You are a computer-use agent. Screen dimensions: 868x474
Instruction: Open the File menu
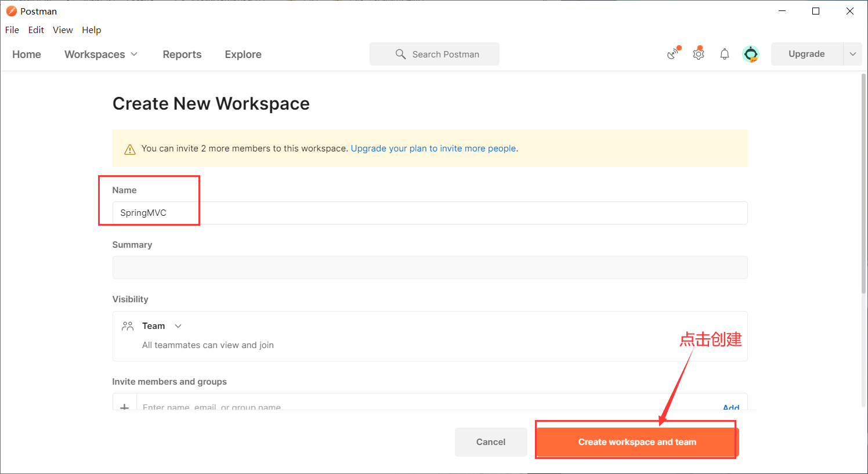(12, 30)
